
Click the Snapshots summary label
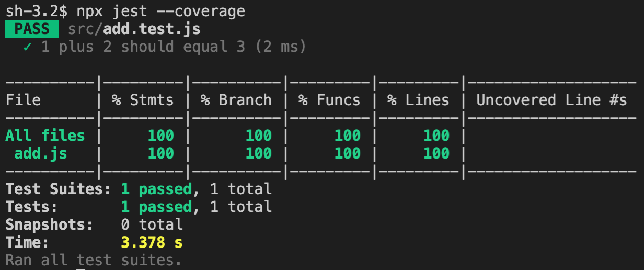pos(49,224)
